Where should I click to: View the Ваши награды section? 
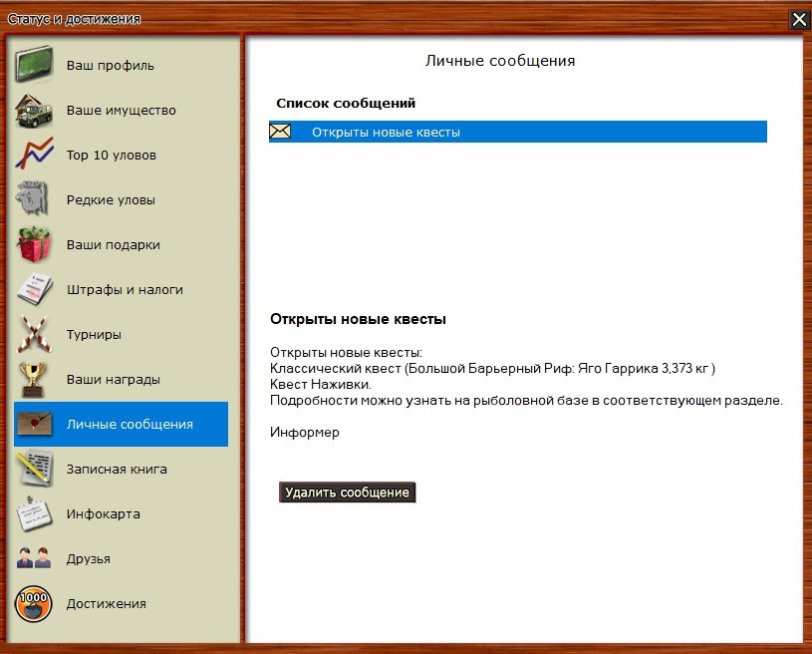[113, 380]
